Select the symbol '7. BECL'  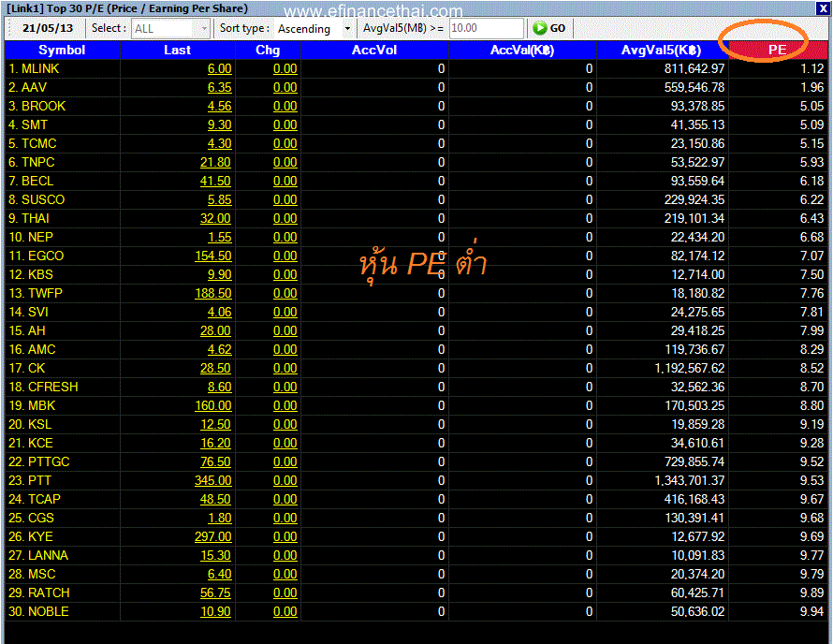(x=31, y=181)
